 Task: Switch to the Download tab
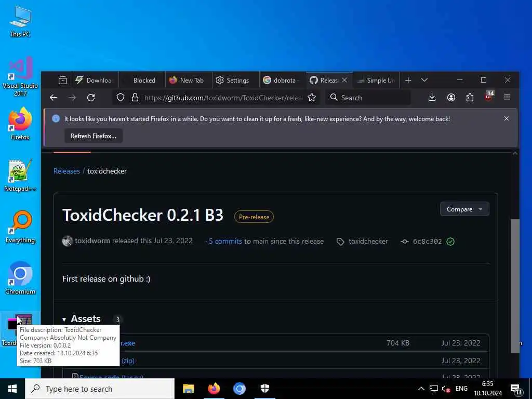pos(95,81)
